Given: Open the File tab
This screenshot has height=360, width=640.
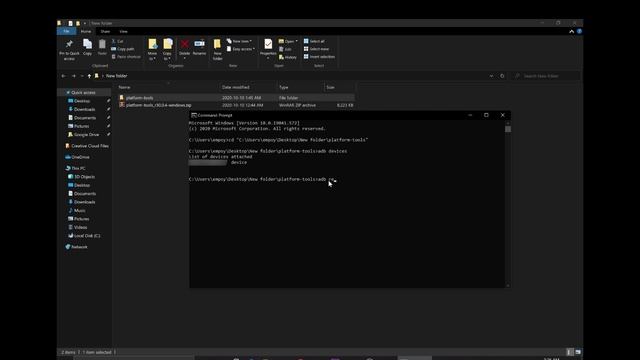Looking at the screenshot, I should 66,31.
